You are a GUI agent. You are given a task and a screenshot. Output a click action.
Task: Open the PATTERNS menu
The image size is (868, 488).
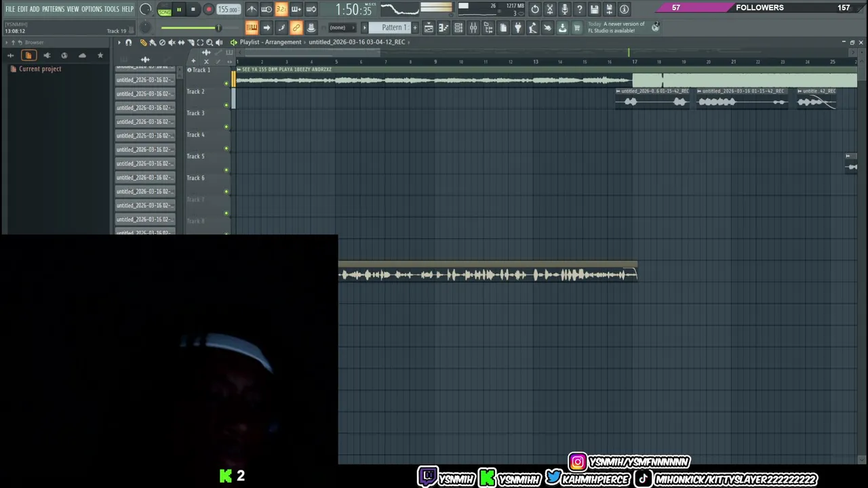click(53, 9)
